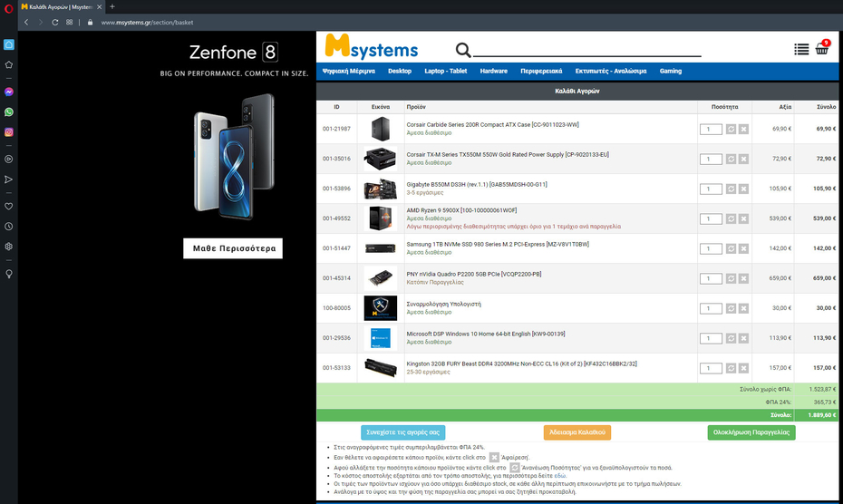The image size is (843, 504).
Task: Click the browser address bar URL
Action: [147, 23]
